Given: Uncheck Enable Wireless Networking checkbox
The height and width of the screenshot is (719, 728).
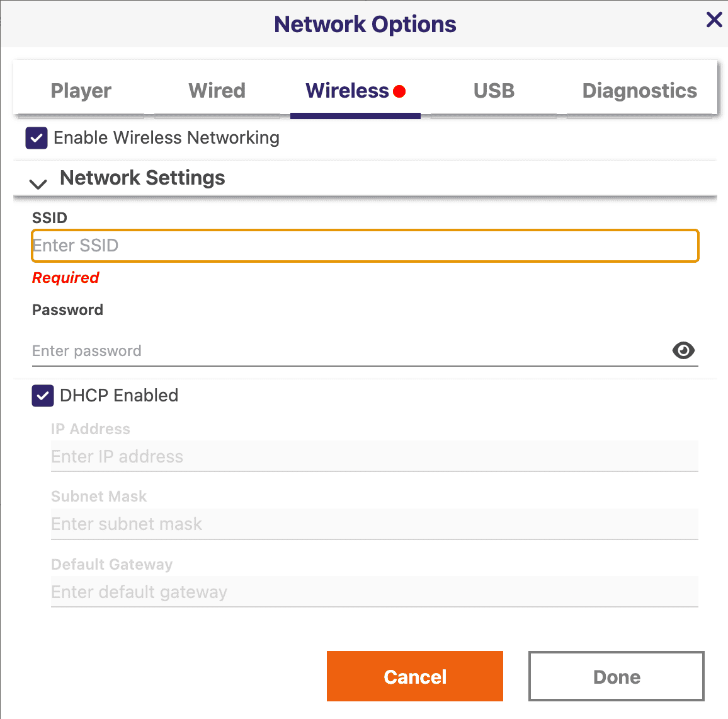Looking at the screenshot, I should (37, 138).
